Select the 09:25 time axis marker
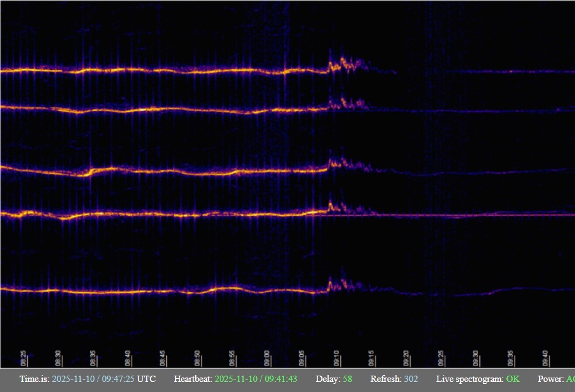575x392 pixels. click(x=441, y=359)
